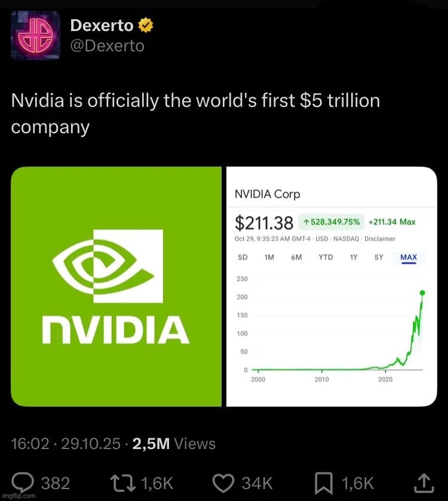Click the green dot at chart peak
Screen dimensions: 448x501
[422, 293]
